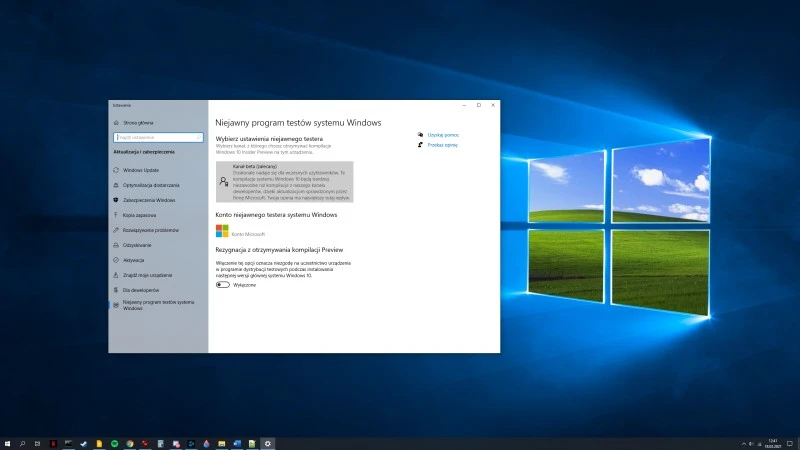Minimize the Ustawienia window
This screenshot has height=450, width=800.
464,105
